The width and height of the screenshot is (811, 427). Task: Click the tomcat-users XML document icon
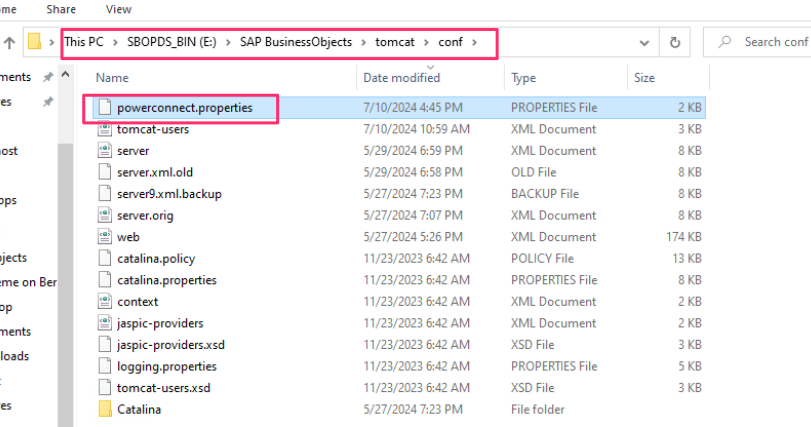pos(104,129)
